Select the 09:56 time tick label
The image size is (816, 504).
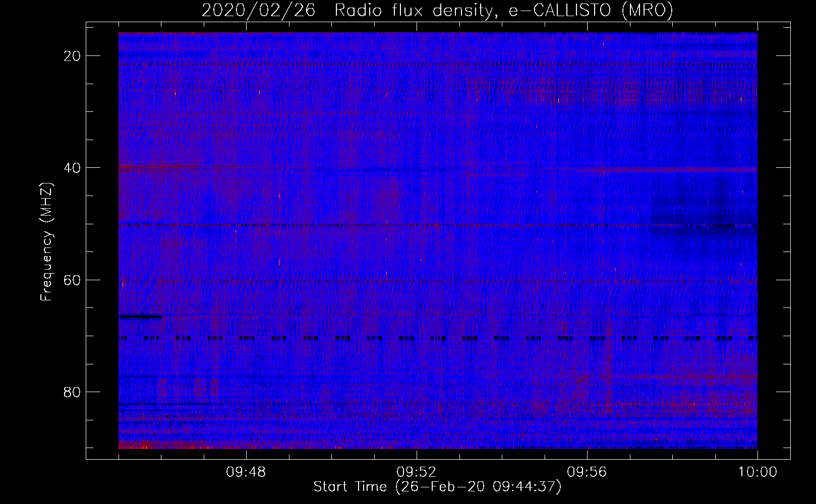[587, 472]
